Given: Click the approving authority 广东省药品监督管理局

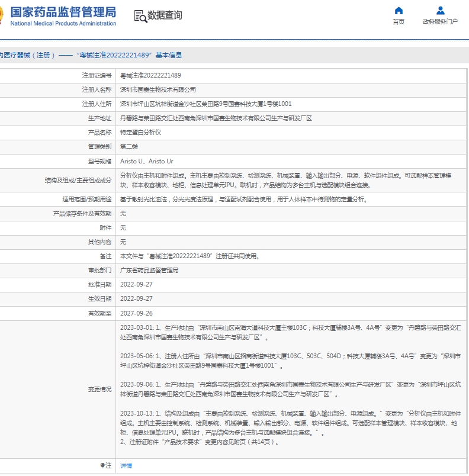Looking at the screenshot, I should (x=149, y=270).
